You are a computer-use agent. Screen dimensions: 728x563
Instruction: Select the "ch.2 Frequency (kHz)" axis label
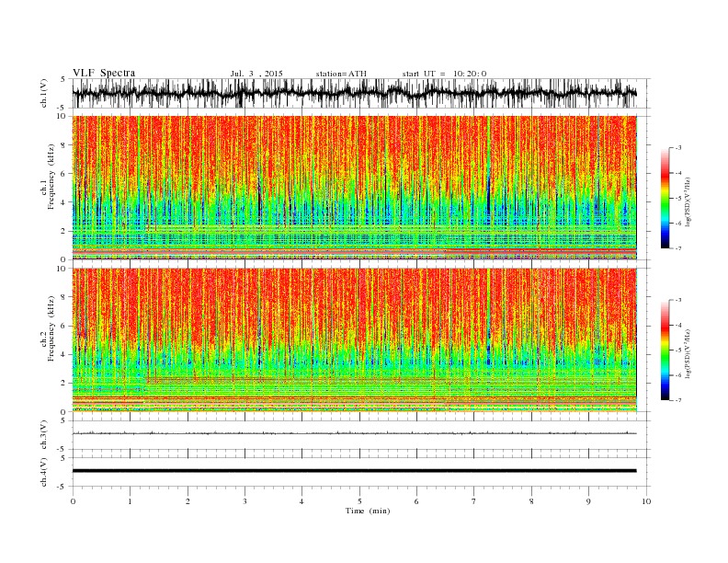point(48,328)
